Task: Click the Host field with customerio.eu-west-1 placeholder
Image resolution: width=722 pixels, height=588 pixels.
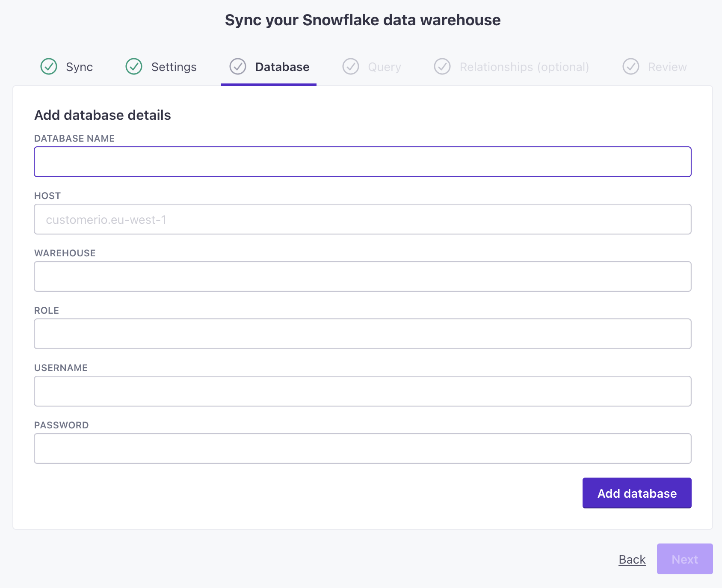Action: tap(363, 219)
